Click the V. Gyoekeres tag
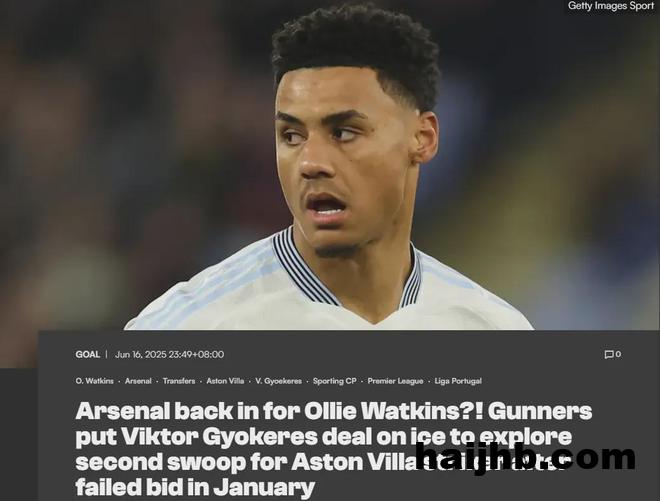 point(279,381)
